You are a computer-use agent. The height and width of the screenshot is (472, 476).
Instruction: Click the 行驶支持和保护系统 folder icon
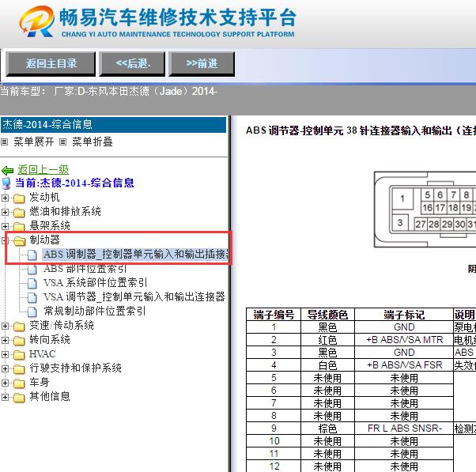(x=19, y=368)
